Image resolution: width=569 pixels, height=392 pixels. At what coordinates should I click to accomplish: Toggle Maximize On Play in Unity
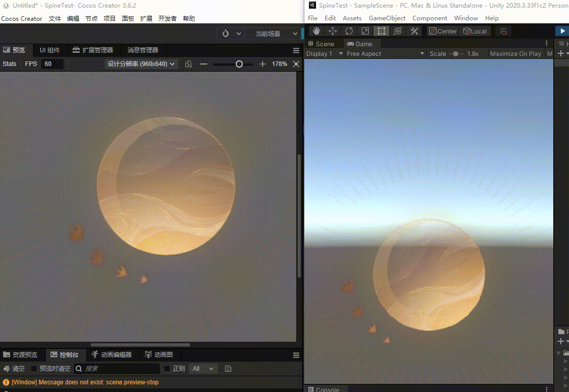point(515,54)
